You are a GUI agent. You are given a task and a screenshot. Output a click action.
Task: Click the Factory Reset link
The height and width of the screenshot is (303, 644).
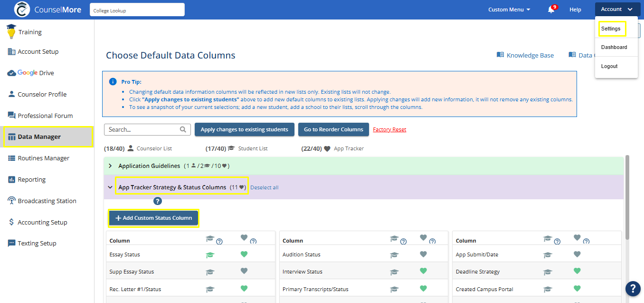389,129
